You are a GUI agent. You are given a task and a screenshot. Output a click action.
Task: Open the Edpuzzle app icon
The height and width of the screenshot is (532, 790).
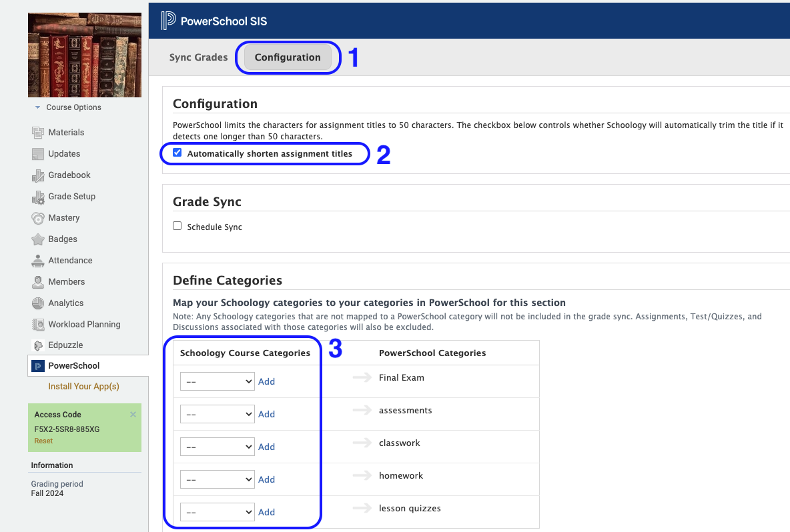click(x=38, y=345)
